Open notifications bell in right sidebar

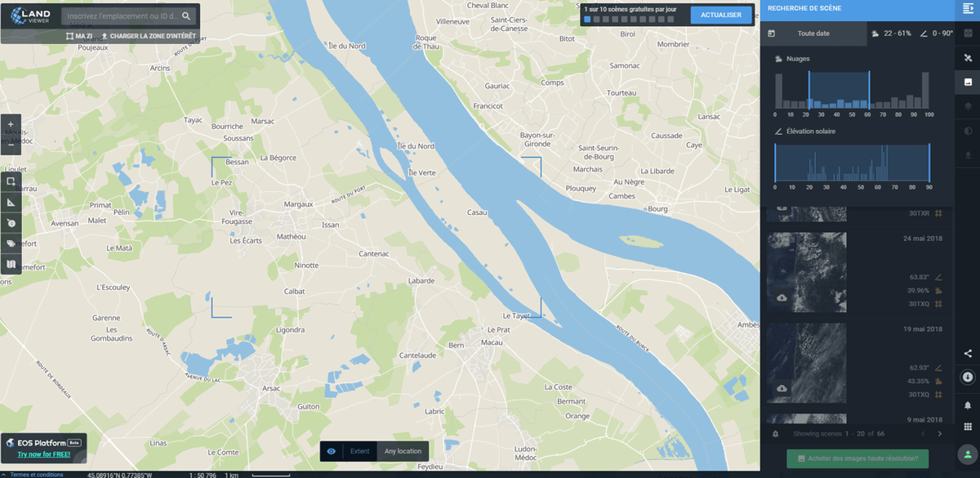[968, 405]
